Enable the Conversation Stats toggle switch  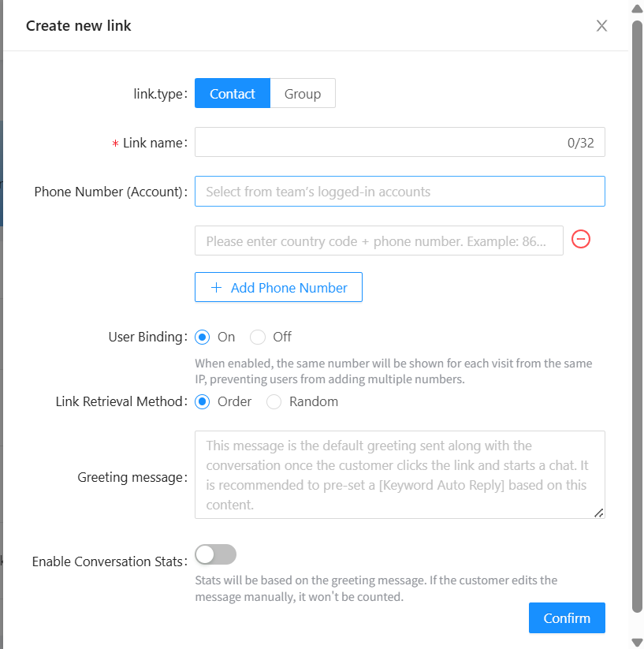coord(215,554)
